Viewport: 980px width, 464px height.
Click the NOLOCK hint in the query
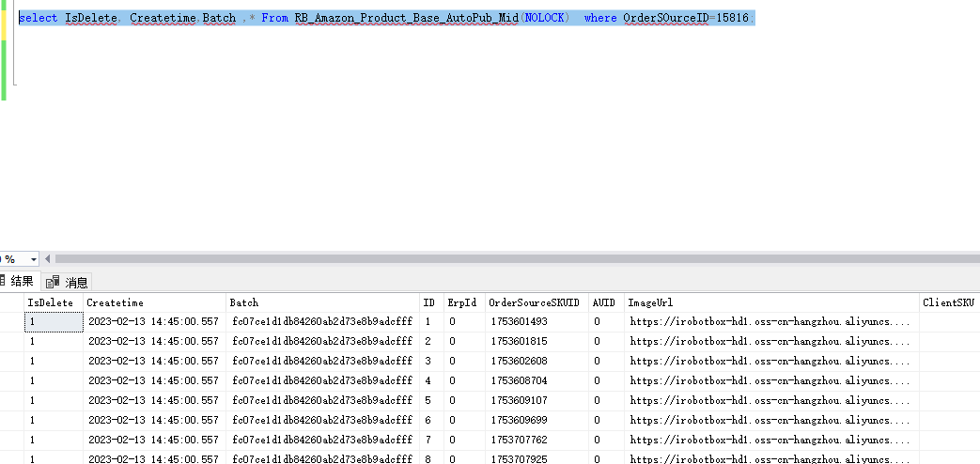[x=544, y=18]
